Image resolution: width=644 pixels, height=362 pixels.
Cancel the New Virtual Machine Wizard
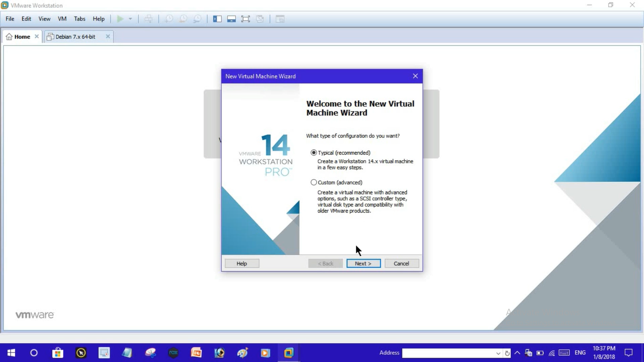coord(401,263)
